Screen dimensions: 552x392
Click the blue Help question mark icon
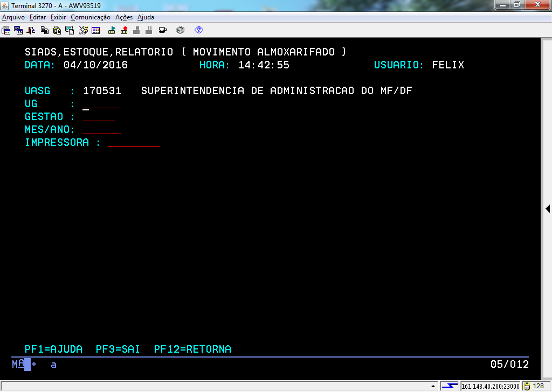pos(199,30)
